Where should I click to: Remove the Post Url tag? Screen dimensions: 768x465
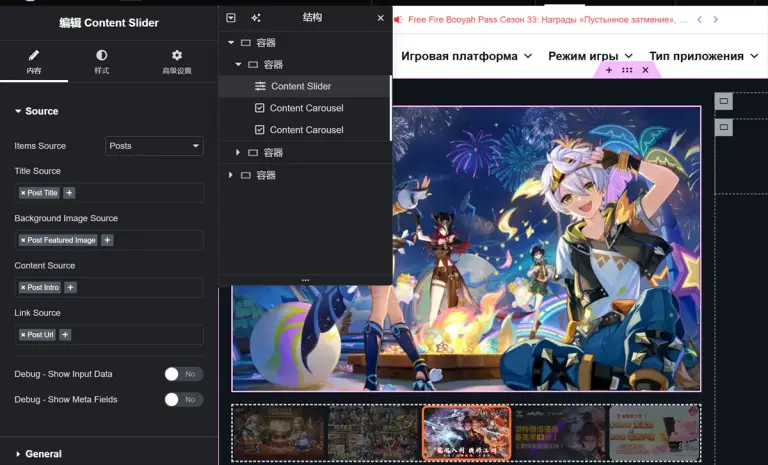click(23, 335)
